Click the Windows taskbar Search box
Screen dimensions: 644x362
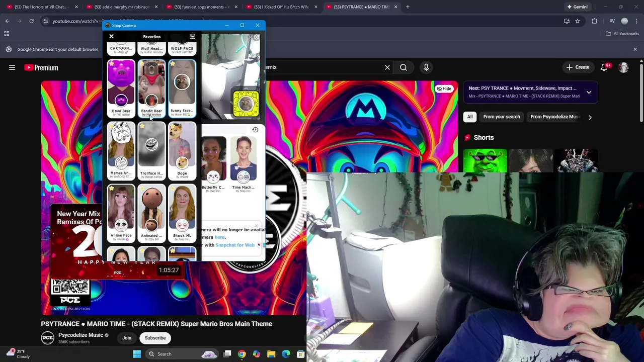(x=183, y=354)
